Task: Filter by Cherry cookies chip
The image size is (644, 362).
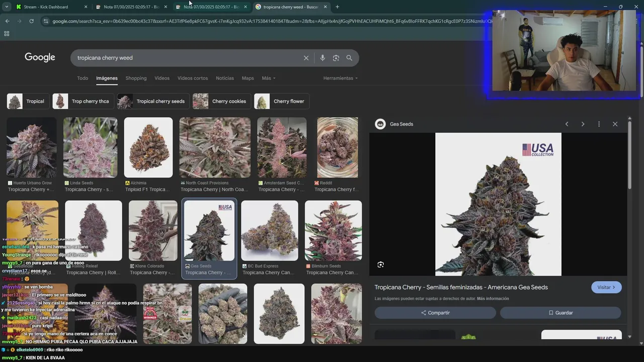Action: [222, 102]
